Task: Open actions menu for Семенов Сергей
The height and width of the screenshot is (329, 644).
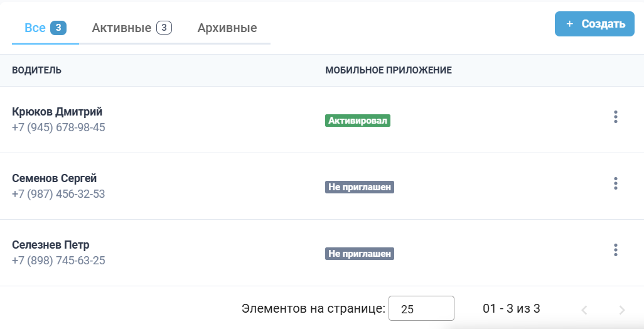Action: click(x=615, y=183)
